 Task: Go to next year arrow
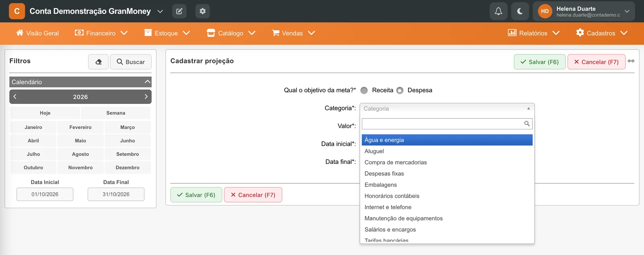pos(146,97)
